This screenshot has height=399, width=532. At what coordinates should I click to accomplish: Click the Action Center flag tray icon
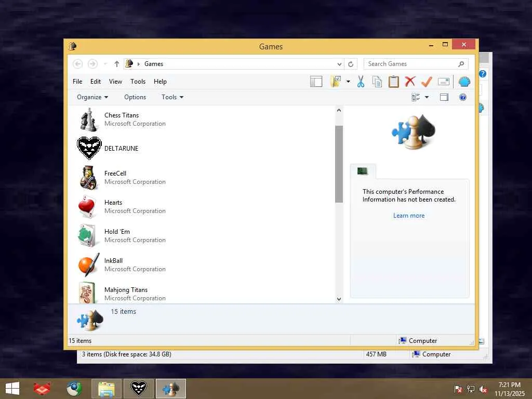click(458, 389)
